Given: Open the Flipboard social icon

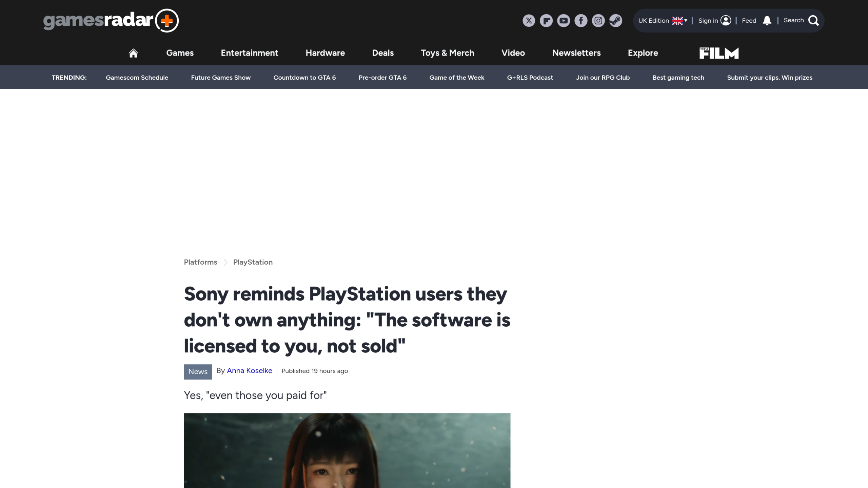Looking at the screenshot, I should click(x=546, y=21).
